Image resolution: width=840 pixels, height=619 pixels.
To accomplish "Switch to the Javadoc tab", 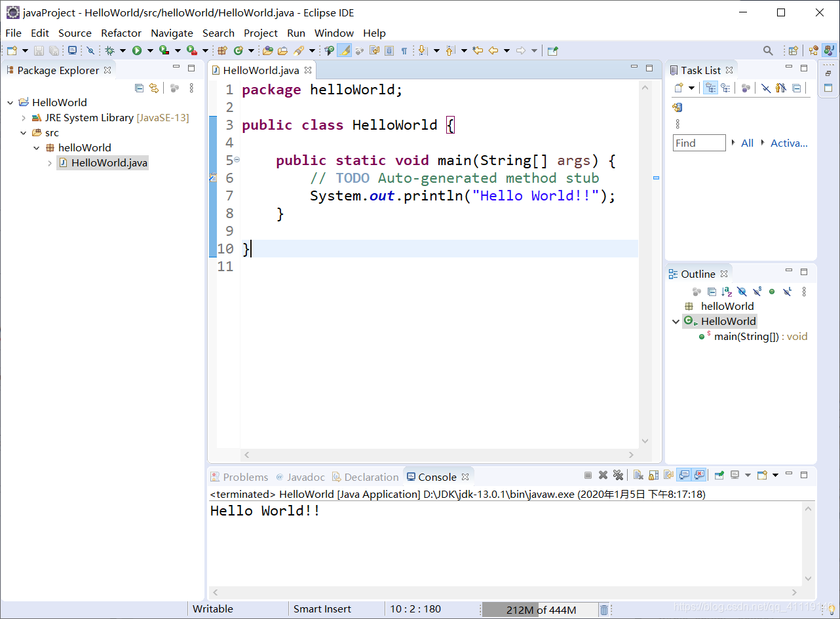I will [x=300, y=477].
